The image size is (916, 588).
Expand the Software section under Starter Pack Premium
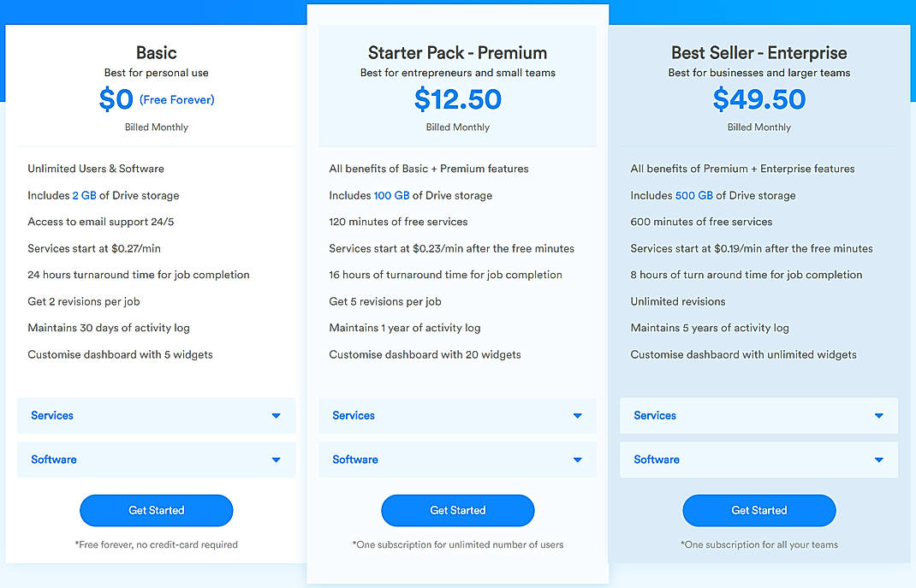point(458,460)
